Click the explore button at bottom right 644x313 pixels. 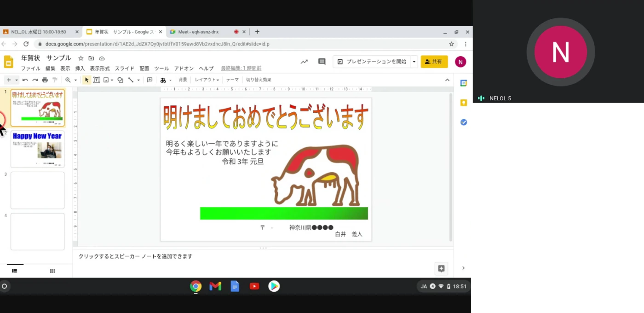[441, 269]
